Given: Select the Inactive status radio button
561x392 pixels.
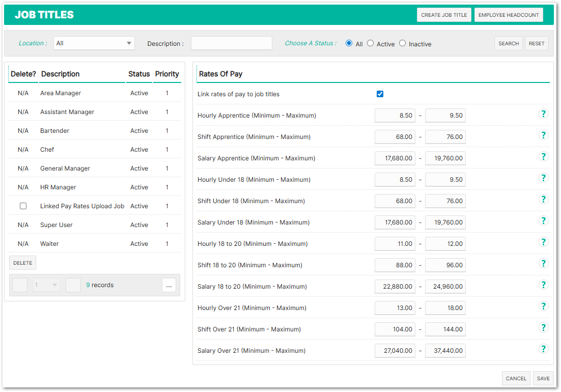Looking at the screenshot, I should coord(403,43).
